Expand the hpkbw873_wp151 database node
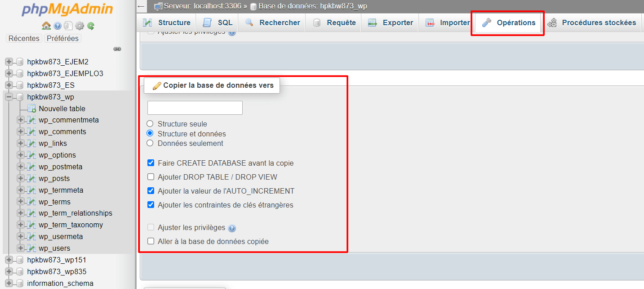This screenshot has width=644, height=289. point(9,260)
